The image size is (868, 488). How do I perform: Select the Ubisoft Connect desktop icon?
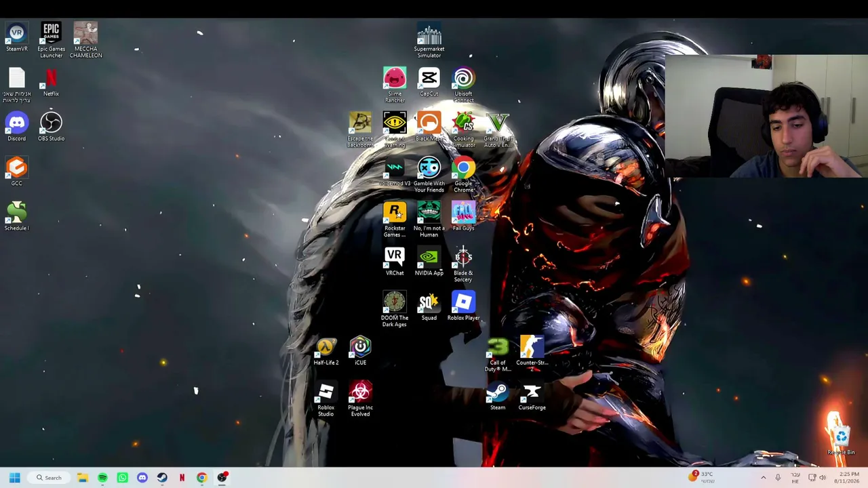tap(464, 85)
